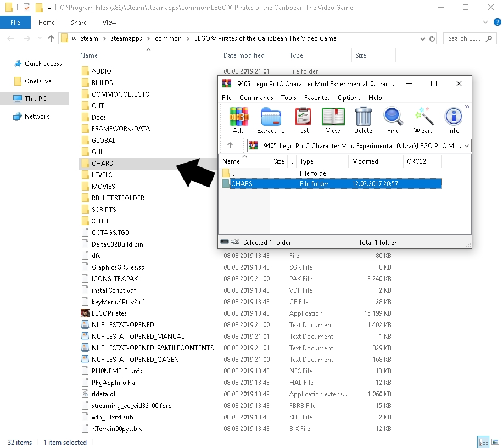
Task: Switch to the Share ribbon tab
Action: [x=79, y=23]
